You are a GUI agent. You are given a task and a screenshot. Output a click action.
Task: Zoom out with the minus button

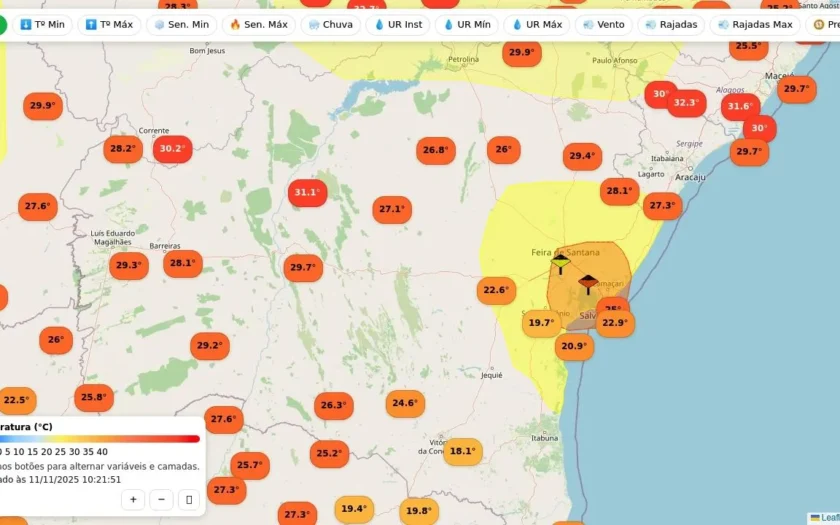tap(161, 500)
